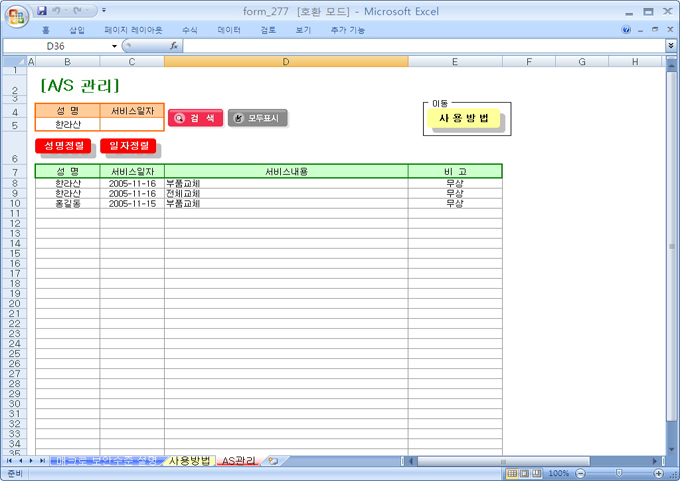Click the Office button logo
680x481 pixels.
click(17, 17)
